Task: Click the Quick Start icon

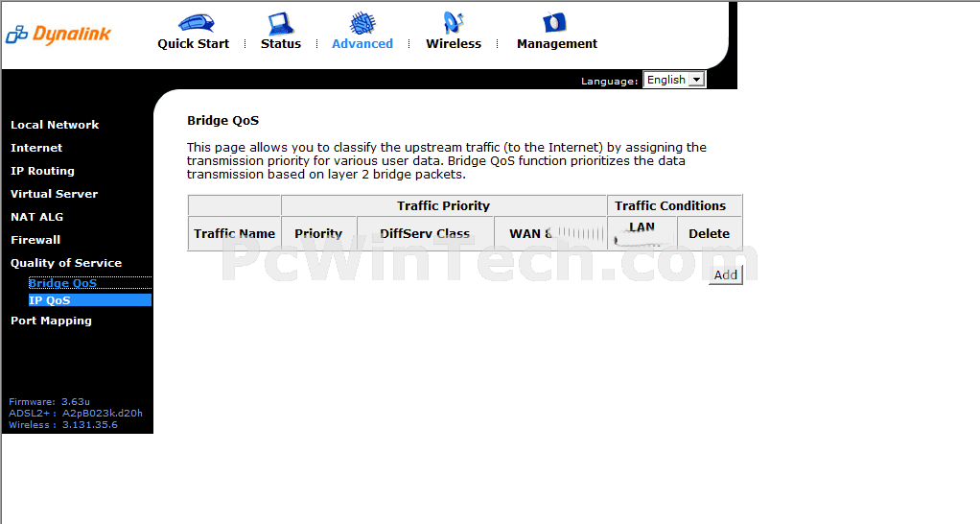Action: [x=196, y=23]
